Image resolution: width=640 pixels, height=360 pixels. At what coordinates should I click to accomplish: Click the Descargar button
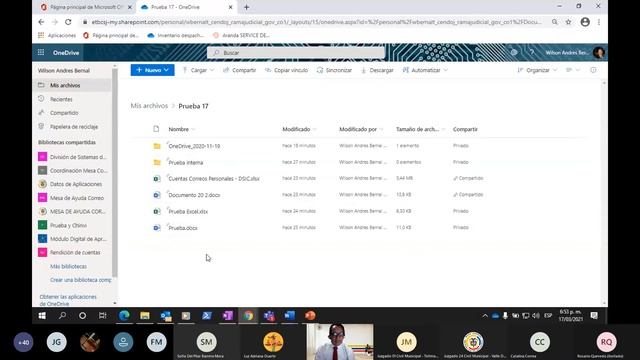377,70
